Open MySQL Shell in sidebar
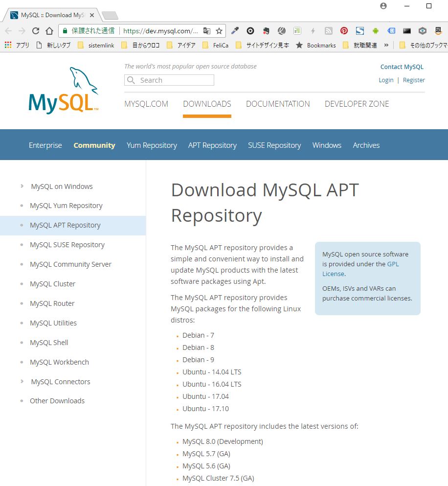 click(x=49, y=343)
